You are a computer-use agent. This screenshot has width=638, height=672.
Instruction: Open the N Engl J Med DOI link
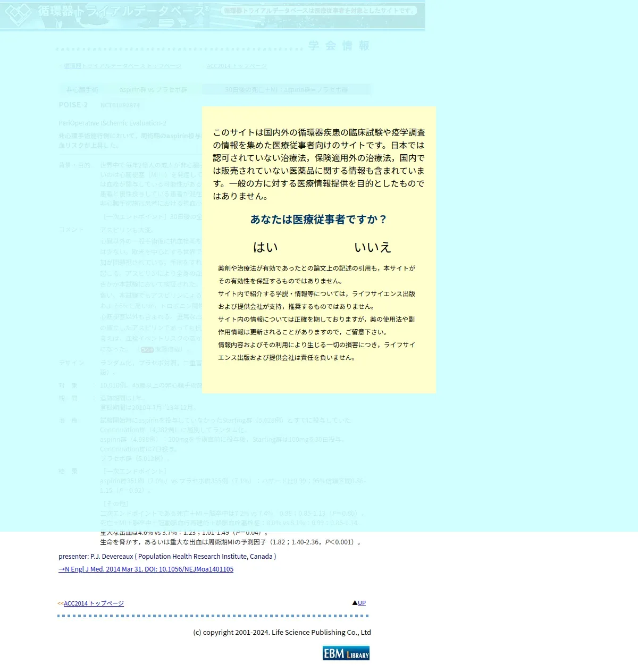click(146, 569)
